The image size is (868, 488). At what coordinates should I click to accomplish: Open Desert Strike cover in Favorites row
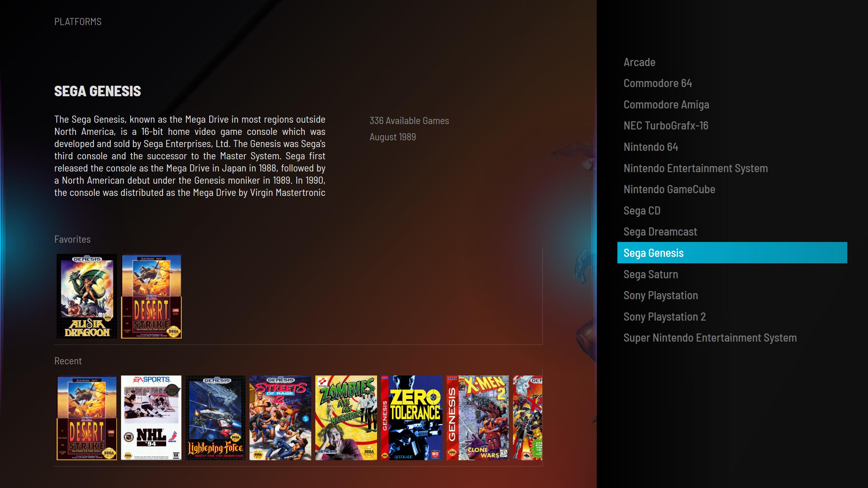pos(152,296)
